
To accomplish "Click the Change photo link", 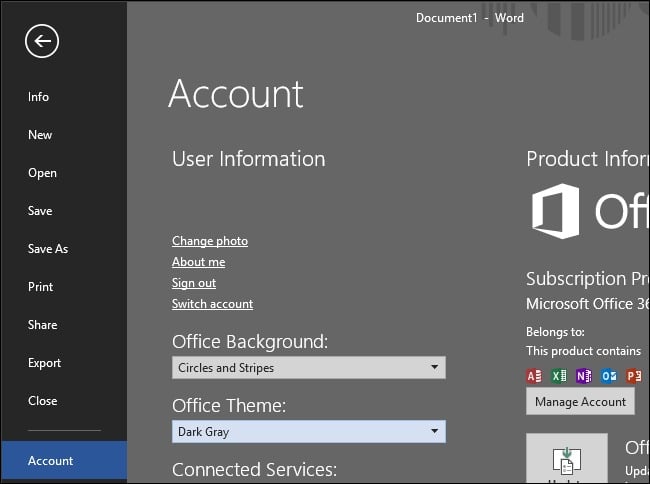I will click(210, 241).
